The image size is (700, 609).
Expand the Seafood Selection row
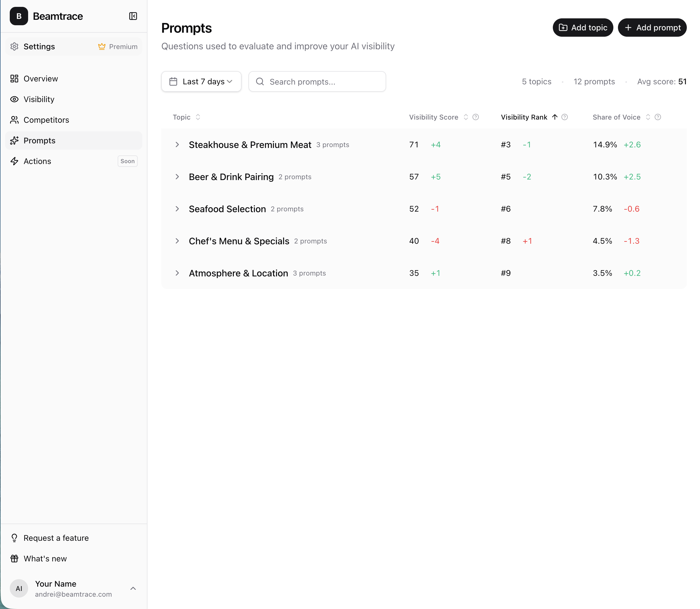tap(177, 209)
